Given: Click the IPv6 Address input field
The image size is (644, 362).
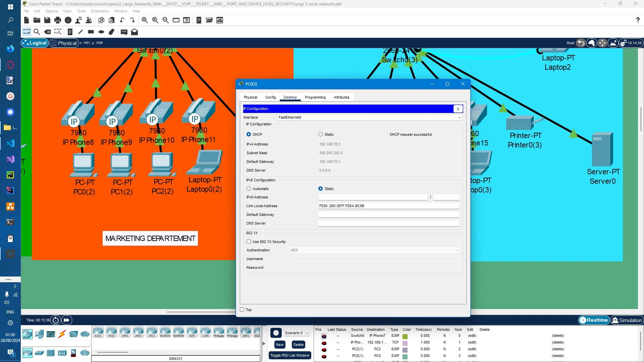Looking at the screenshot, I should pyautogui.click(x=373, y=197).
